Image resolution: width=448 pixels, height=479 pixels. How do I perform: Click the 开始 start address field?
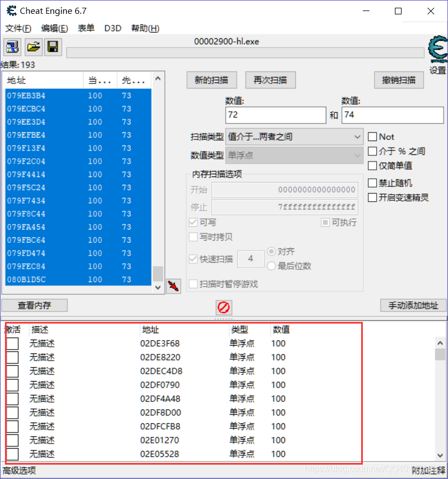click(x=285, y=190)
